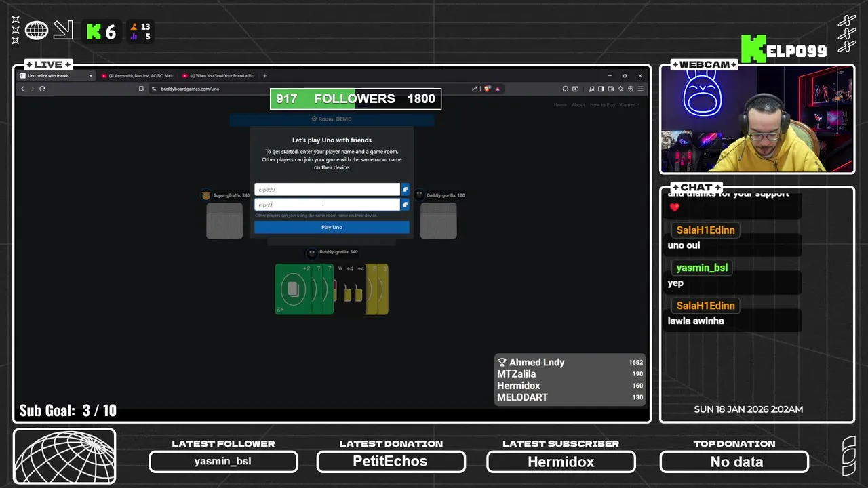Open Brave Shields lion icon
Image resolution: width=868 pixels, height=488 pixels.
[x=487, y=89]
